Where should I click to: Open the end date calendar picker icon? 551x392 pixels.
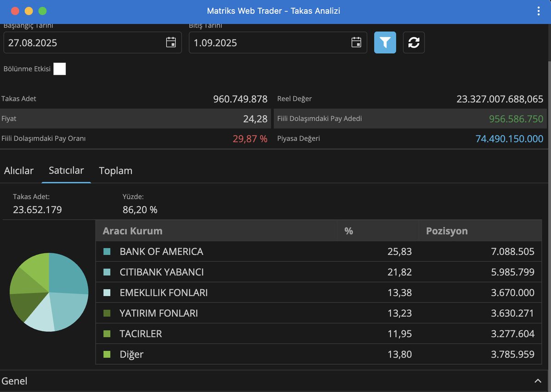356,43
